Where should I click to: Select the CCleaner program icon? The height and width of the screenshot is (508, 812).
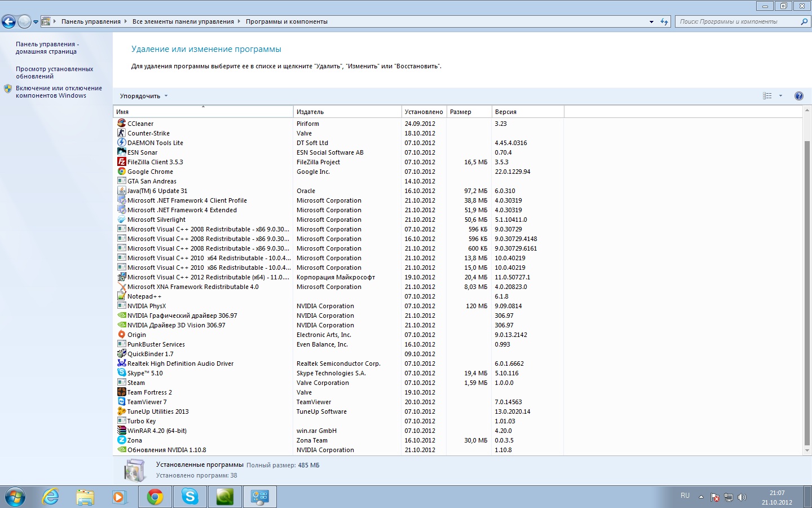point(121,123)
